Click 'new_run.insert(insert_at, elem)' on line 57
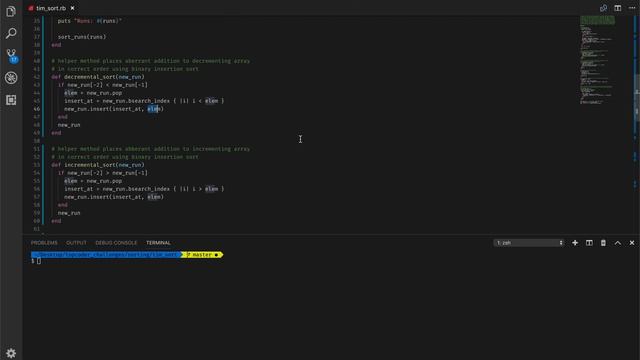640x360 pixels. 113,197
